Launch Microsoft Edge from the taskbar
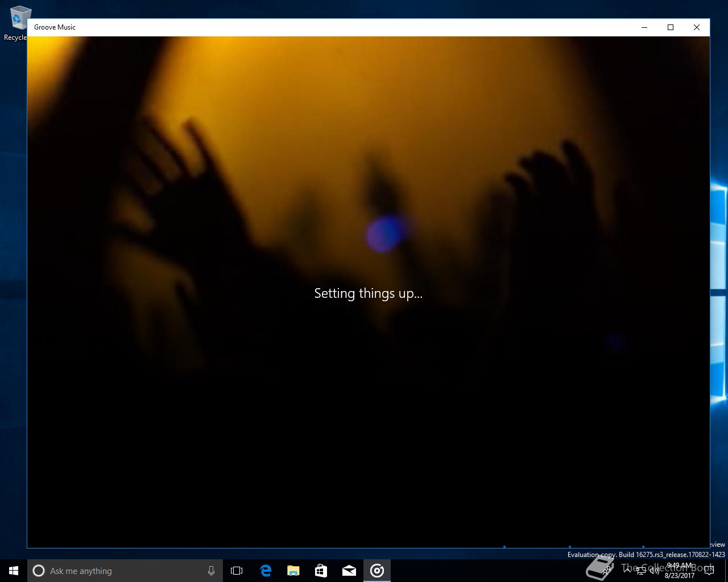The height and width of the screenshot is (582, 728). (x=265, y=571)
